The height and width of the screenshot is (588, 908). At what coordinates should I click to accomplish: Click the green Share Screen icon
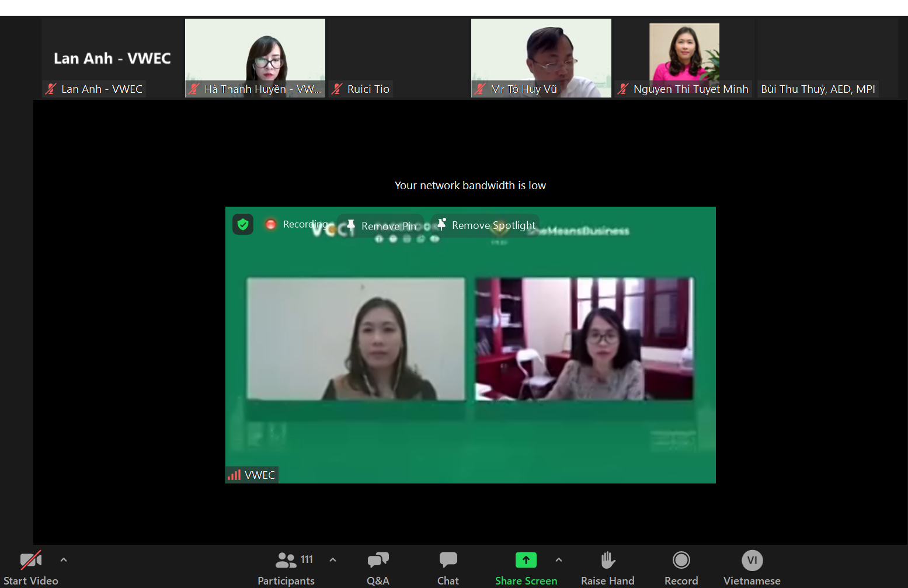(x=526, y=561)
